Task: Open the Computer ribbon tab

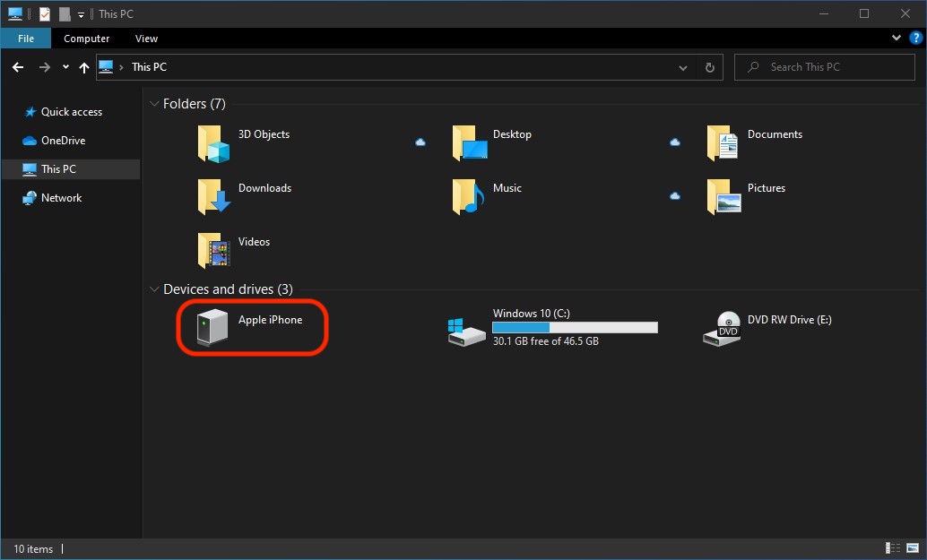Action: coord(87,39)
